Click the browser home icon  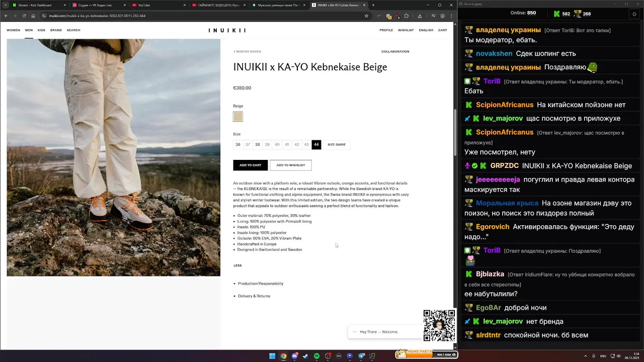[x=33, y=16]
